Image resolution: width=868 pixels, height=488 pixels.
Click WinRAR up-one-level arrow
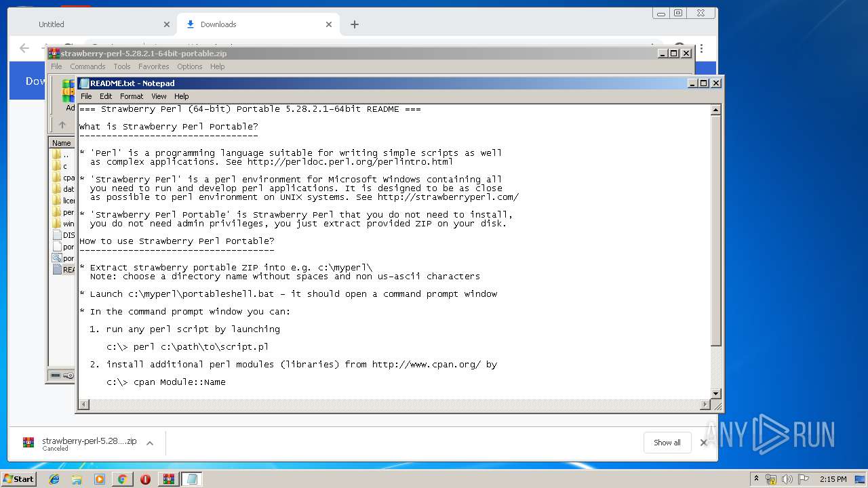62,125
